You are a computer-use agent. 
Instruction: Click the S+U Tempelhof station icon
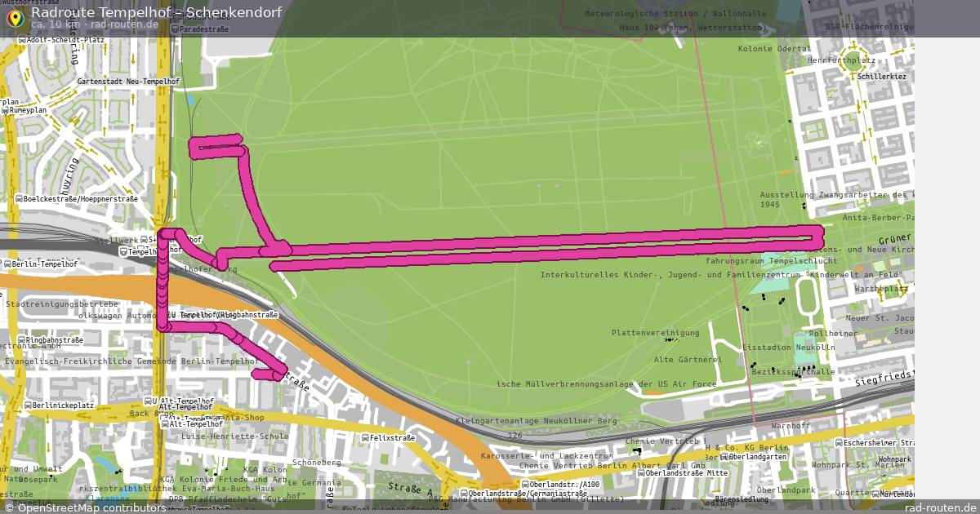coord(145,239)
